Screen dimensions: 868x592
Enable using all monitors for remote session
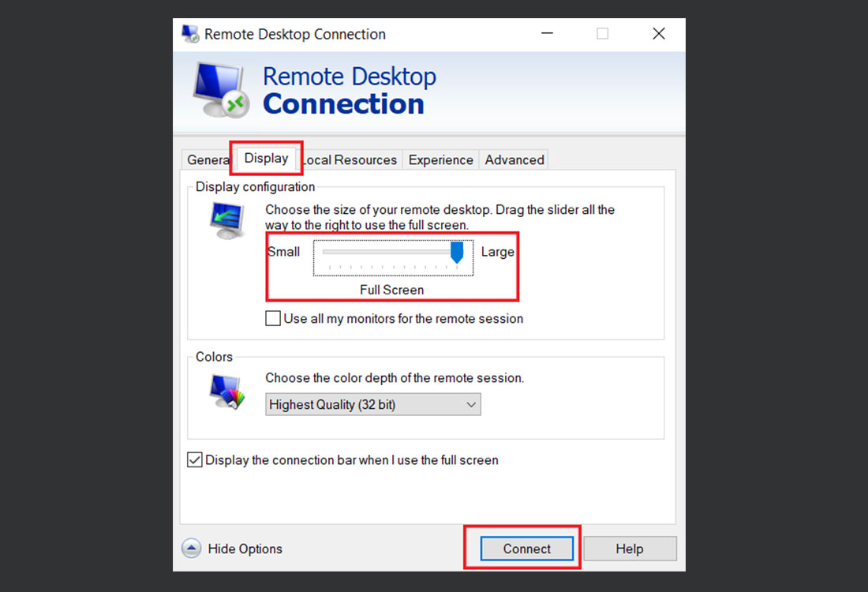pos(272,318)
